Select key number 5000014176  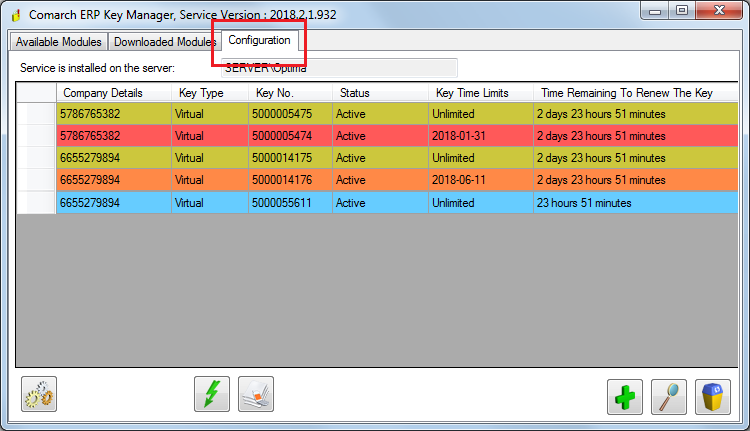pos(290,180)
